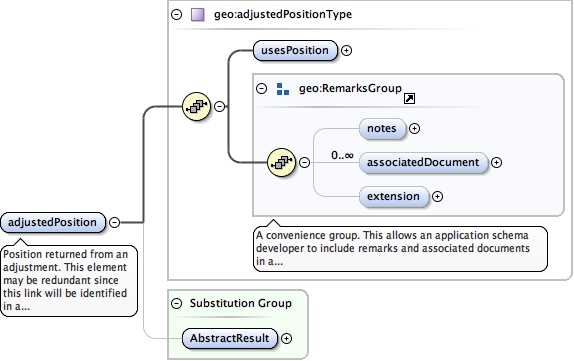
Task: Click the sequence icon of adjustedPositionType
Action: [197, 107]
